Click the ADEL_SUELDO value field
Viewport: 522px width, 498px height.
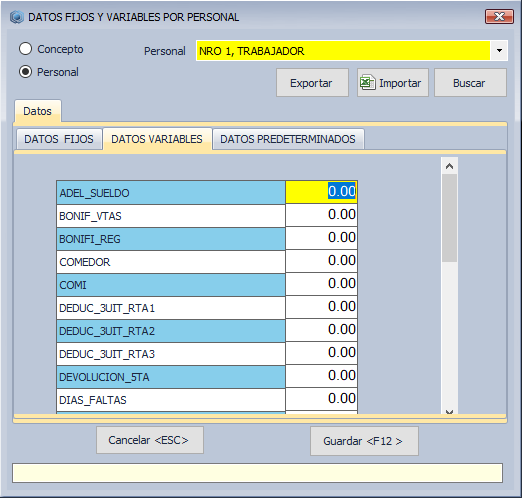321,192
